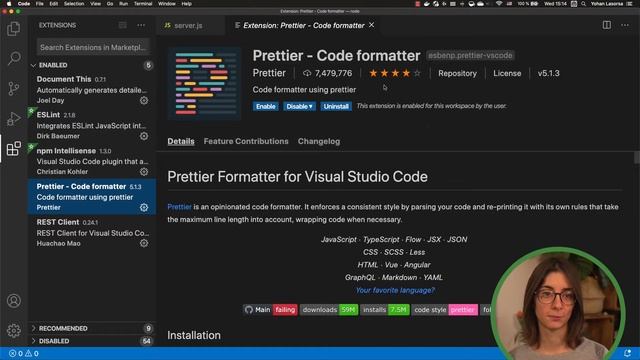Select npm Intellisense extension in list
The height and width of the screenshot is (360, 640).
[x=92, y=161]
